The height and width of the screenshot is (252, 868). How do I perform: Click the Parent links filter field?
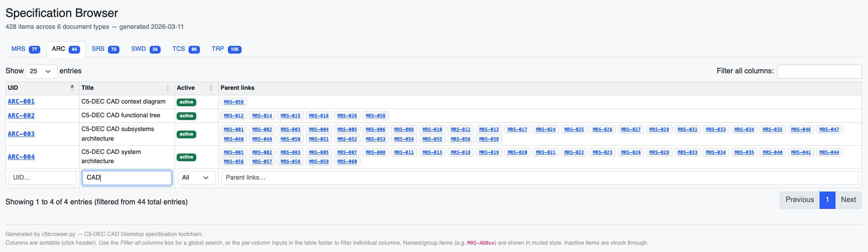pyautogui.click(x=539, y=178)
